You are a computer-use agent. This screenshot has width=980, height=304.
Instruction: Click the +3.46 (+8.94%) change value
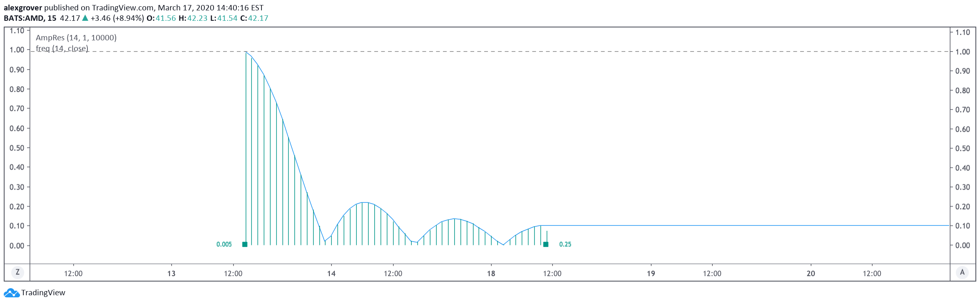pos(117,18)
